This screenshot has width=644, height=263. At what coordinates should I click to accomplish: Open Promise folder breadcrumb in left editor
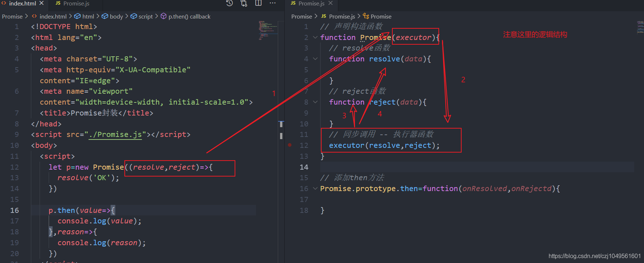click(x=12, y=16)
